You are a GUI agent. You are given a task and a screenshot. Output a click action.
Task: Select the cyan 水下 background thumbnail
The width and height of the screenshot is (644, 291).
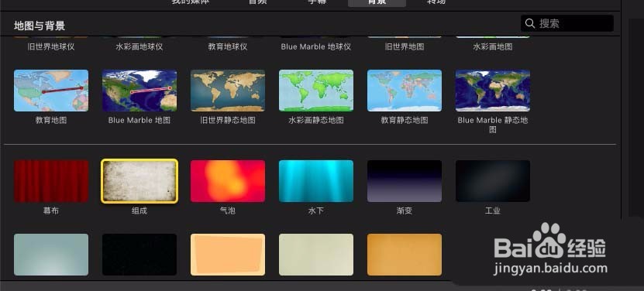(316, 181)
